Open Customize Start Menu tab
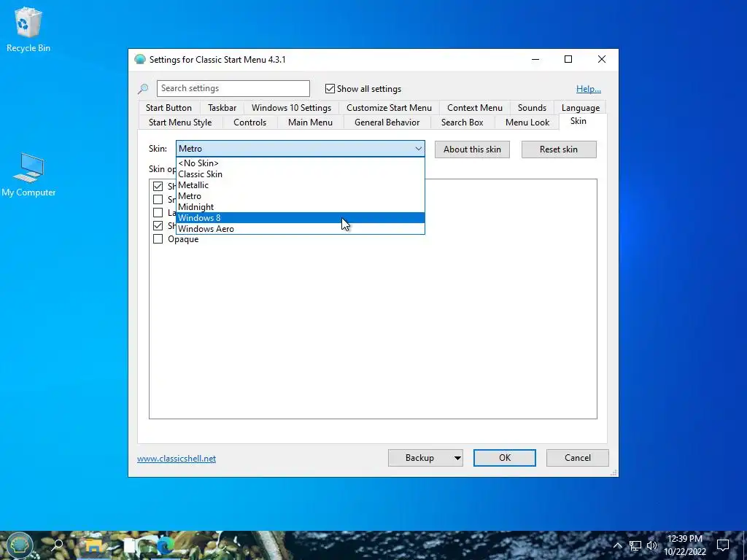Image resolution: width=747 pixels, height=560 pixels. (389, 108)
